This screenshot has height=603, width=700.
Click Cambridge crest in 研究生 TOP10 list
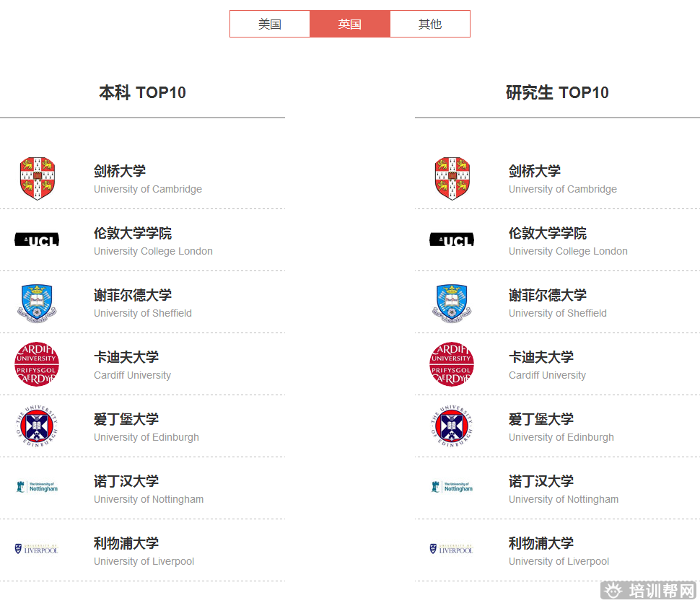tap(452, 178)
